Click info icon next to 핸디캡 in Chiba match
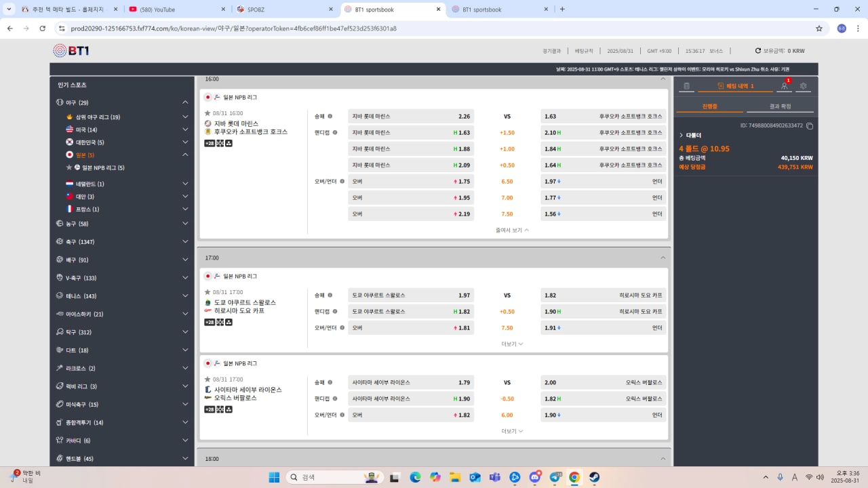This screenshot has height=488, width=868. click(x=335, y=133)
